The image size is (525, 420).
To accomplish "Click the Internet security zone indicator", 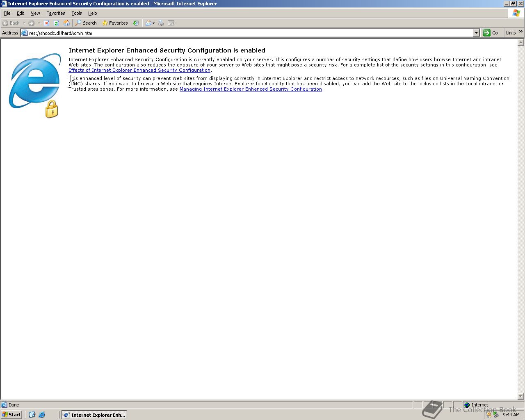I will point(476,405).
